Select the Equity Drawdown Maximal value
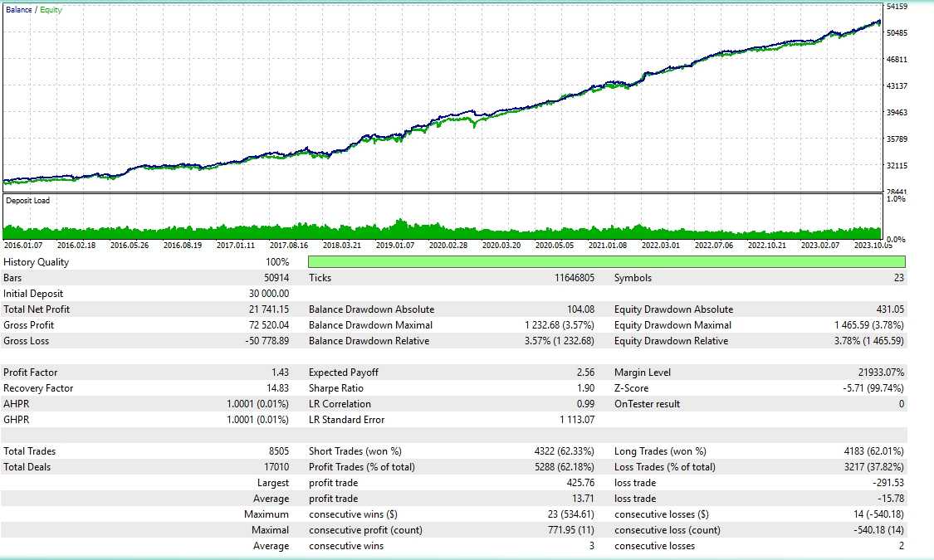 tap(869, 325)
